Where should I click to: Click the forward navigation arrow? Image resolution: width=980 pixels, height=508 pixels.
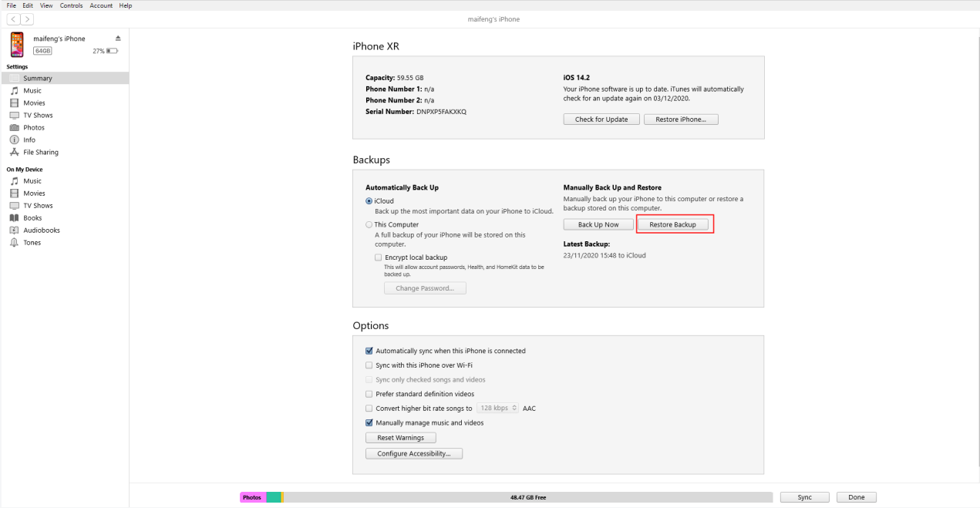(x=27, y=19)
